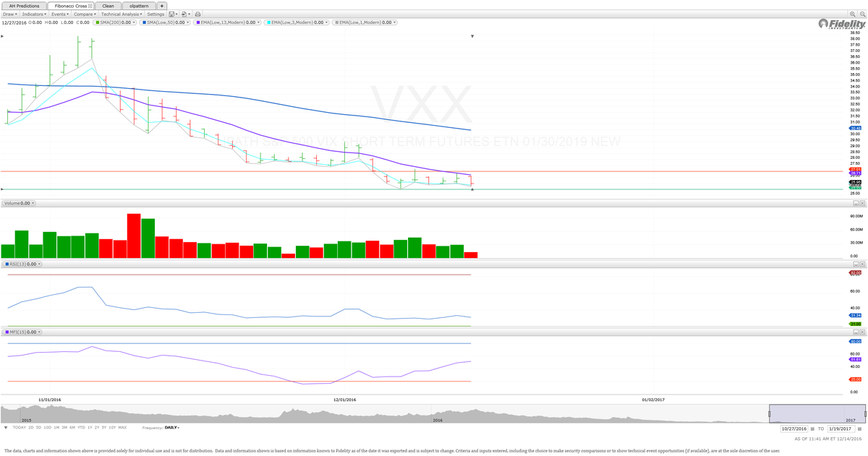Select the Fibonacci Cross tab

coord(70,6)
